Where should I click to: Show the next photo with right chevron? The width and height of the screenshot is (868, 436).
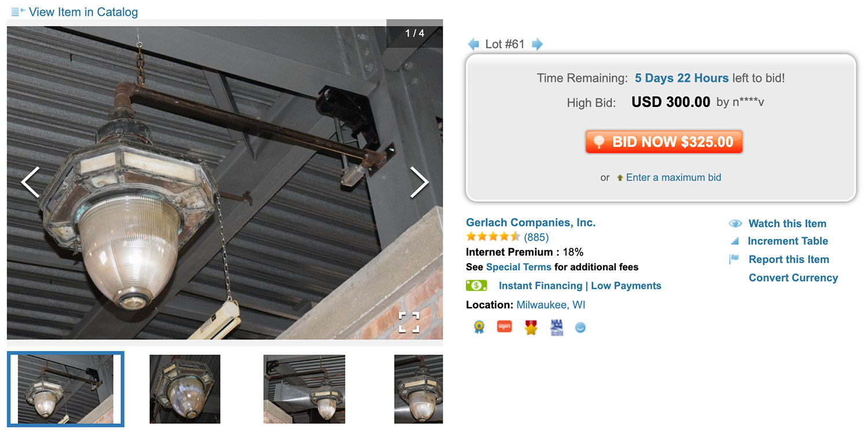tap(419, 182)
